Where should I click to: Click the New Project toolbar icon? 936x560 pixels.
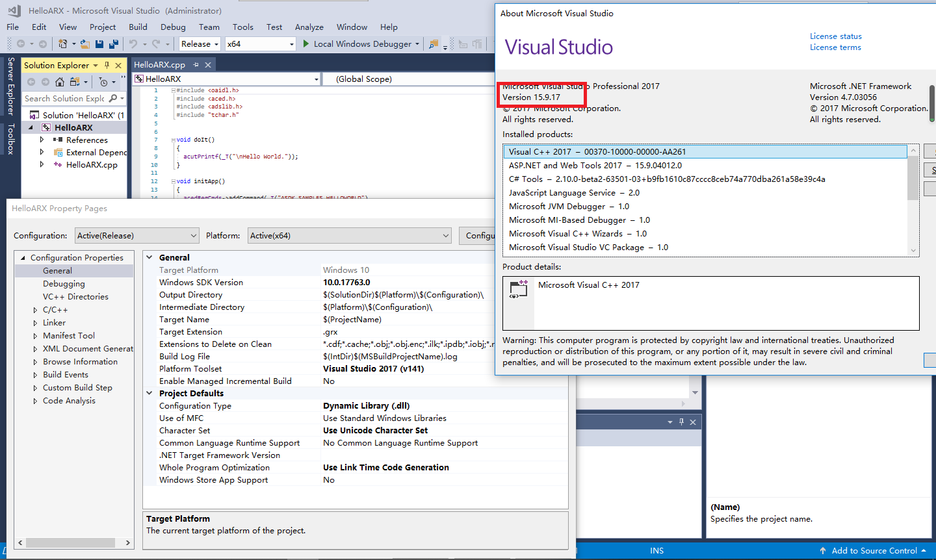[x=63, y=44]
